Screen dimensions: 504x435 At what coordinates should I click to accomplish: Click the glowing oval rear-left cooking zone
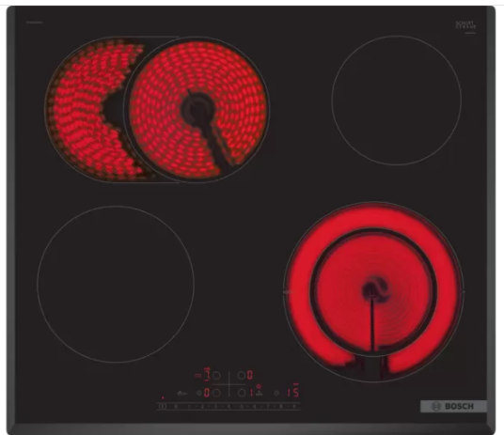pyautogui.click(x=157, y=110)
